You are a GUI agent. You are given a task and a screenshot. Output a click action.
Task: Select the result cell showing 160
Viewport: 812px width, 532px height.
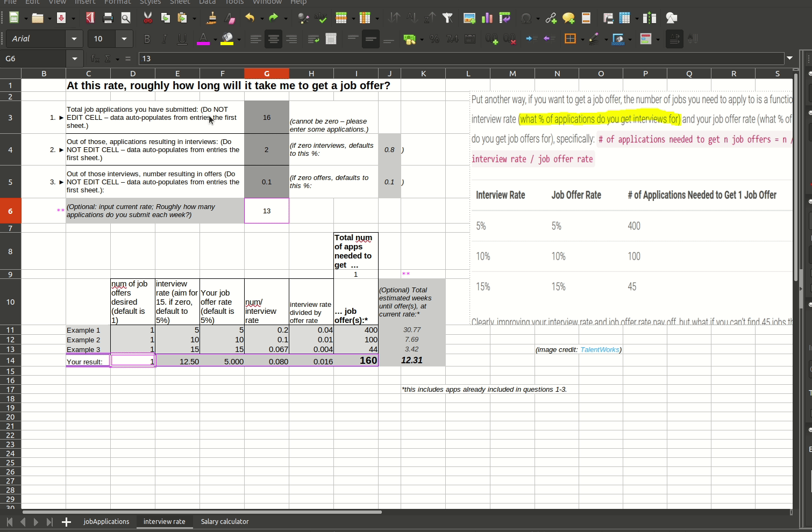(356, 361)
